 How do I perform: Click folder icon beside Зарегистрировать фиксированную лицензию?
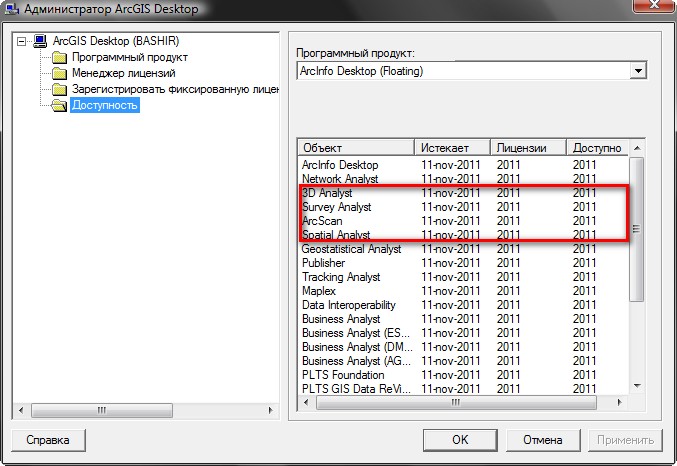59,89
